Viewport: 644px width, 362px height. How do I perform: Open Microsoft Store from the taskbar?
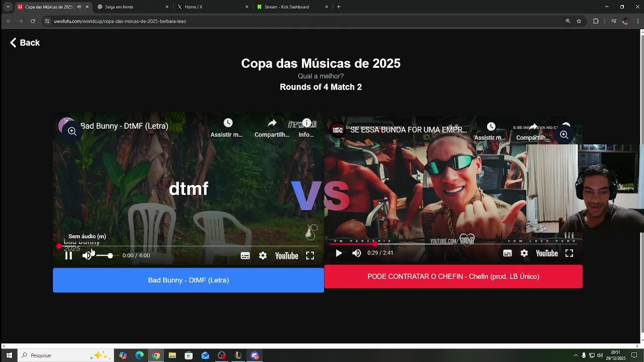(x=189, y=355)
